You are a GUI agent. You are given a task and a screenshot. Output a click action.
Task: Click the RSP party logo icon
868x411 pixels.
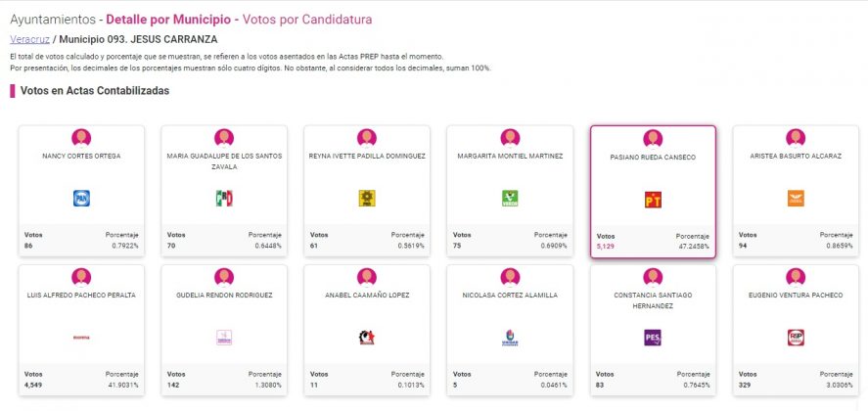coord(796,338)
